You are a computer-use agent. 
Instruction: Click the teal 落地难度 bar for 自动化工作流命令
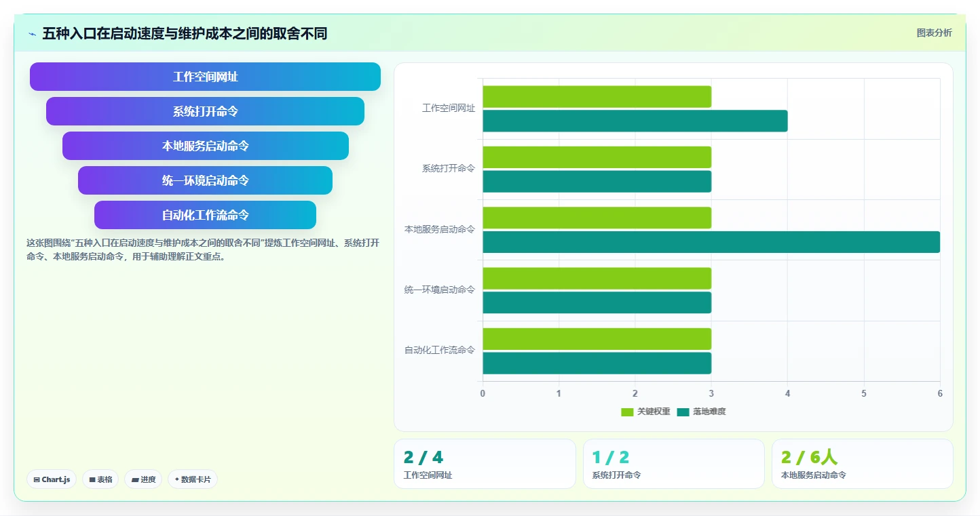597,363
